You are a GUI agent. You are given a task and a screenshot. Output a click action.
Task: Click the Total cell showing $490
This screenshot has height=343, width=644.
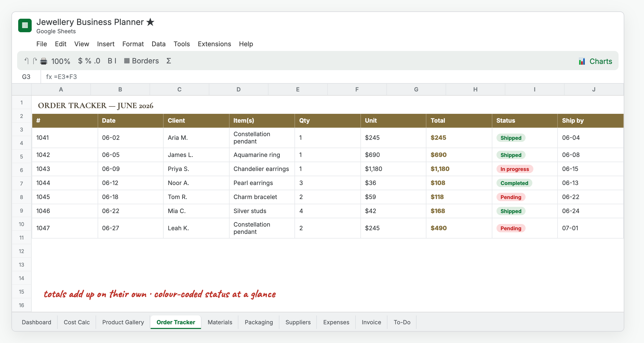click(x=459, y=228)
